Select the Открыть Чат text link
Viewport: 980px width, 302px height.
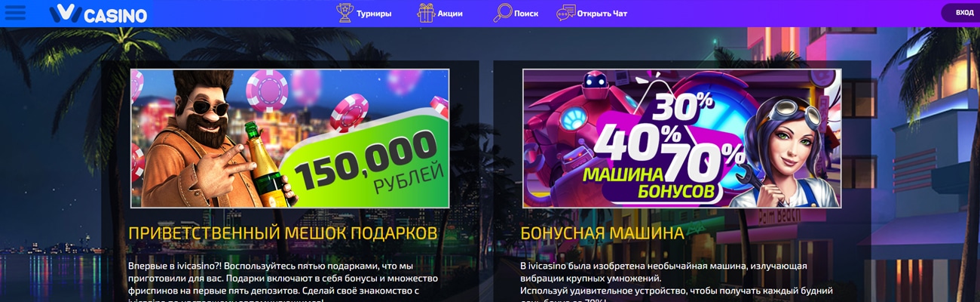point(602,14)
